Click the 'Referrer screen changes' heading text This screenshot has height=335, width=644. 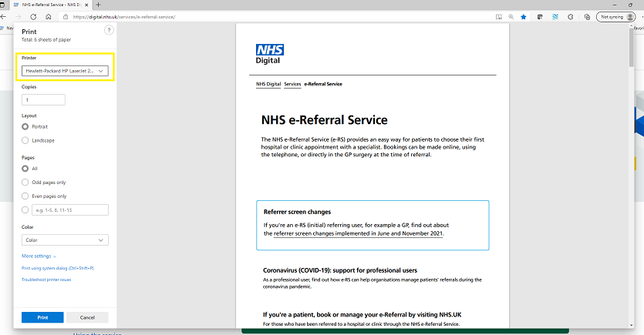pos(298,212)
